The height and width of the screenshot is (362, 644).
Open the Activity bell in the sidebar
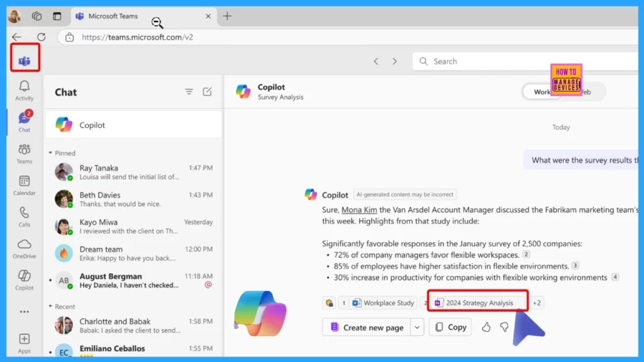point(25,91)
